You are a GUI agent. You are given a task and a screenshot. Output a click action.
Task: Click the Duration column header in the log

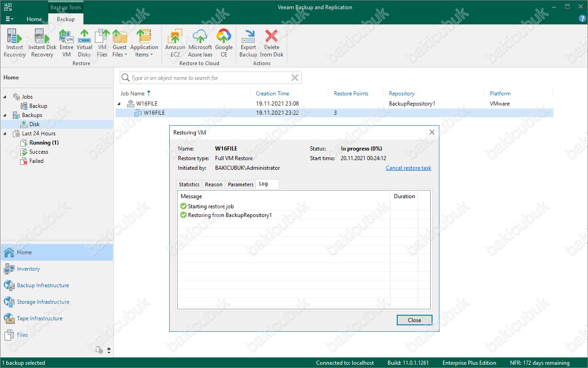point(405,196)
